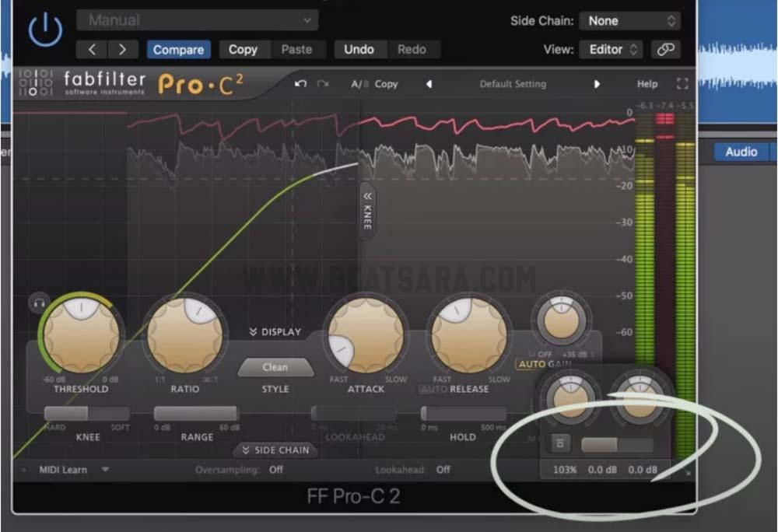Click the Knee slider
Screen dimensions: 778x532
86,414
